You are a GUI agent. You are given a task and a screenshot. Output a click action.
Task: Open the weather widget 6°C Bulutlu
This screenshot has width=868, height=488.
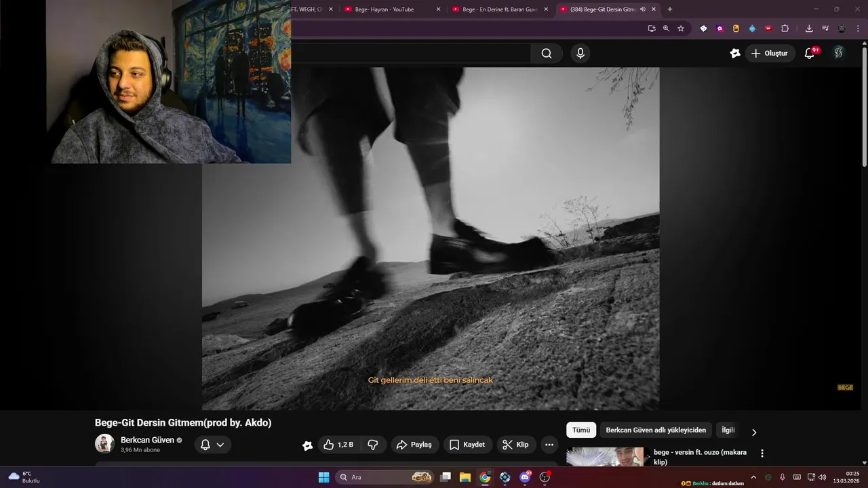[x=24, y=477]
